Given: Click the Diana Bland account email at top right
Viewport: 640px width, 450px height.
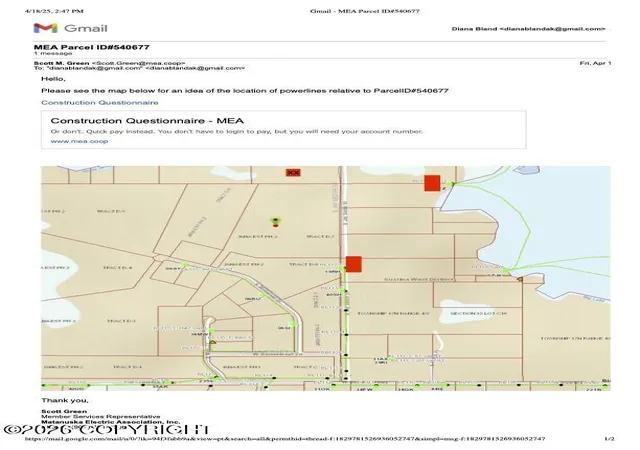Looking at the screenshot, I should click(529, 29).
